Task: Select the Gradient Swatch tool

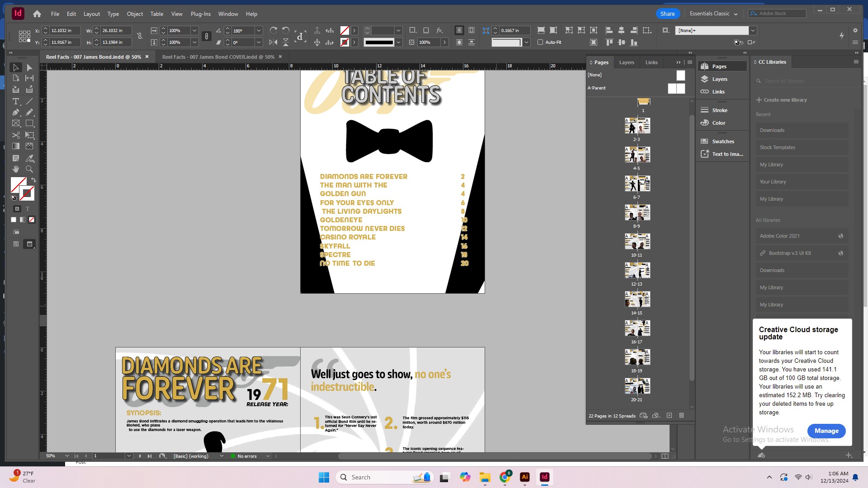Action: [16, 146]
